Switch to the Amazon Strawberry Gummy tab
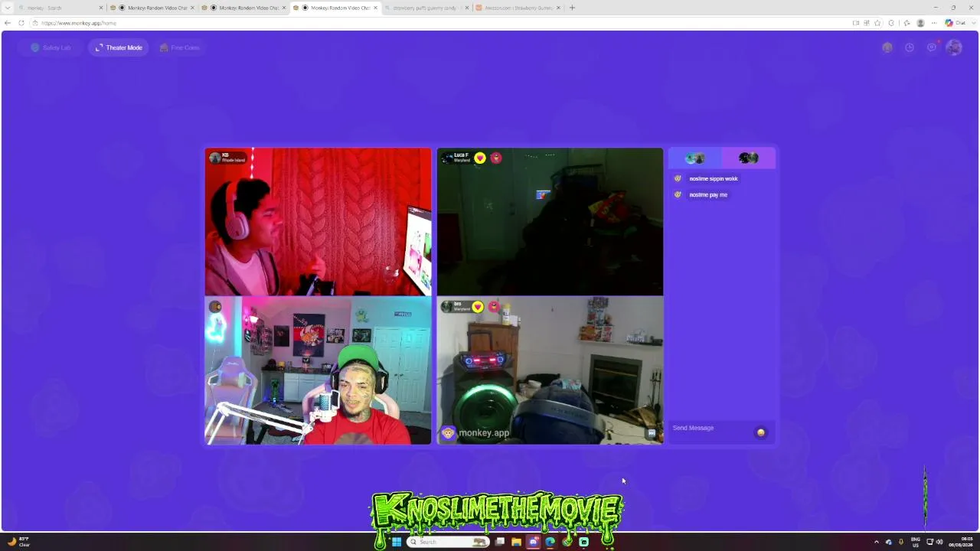The image size is (980, 551). tap(517, 8)
